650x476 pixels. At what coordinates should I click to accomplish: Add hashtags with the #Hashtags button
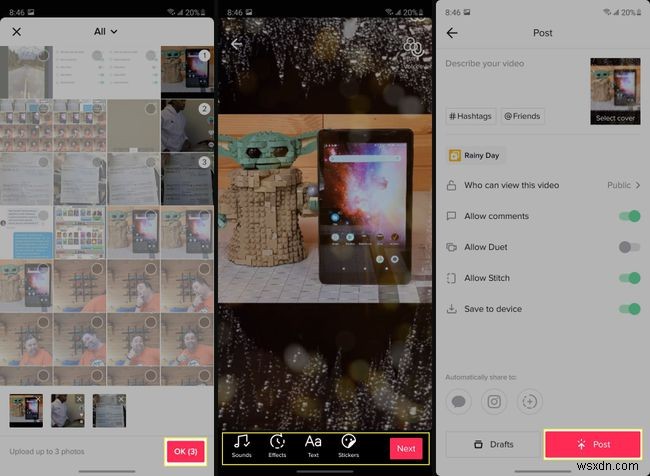pyautogui.click(x=470, y=116)
